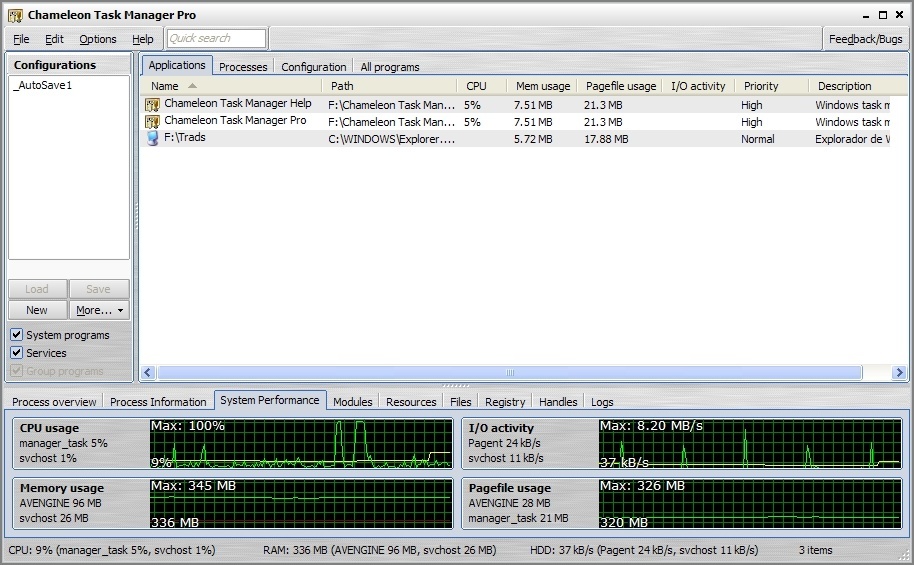Image resolution: width=914 pixels, height=565 pixels.
Task: Click the Quick search field
Action: [x=216, y=38]
